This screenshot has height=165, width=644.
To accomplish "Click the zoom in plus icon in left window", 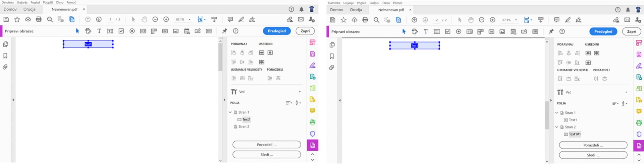I will [166, 19].
